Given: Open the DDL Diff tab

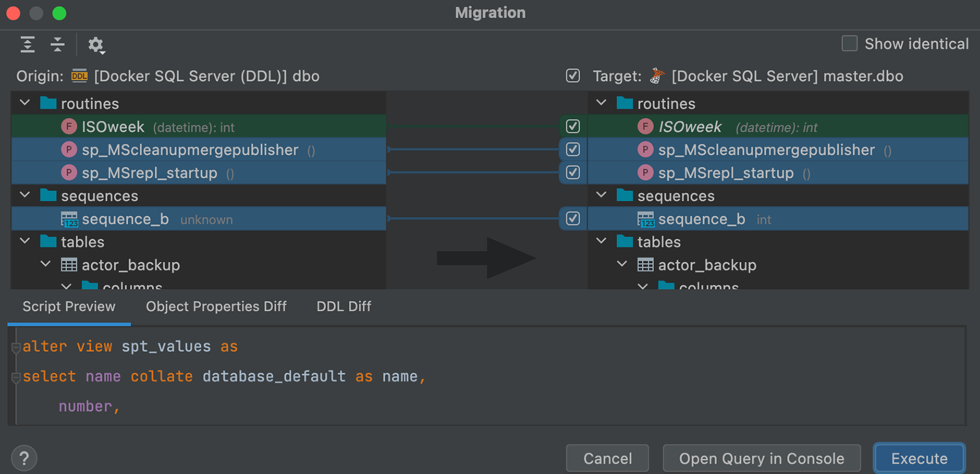Looking at the screenshot, I should click(344, 307).
